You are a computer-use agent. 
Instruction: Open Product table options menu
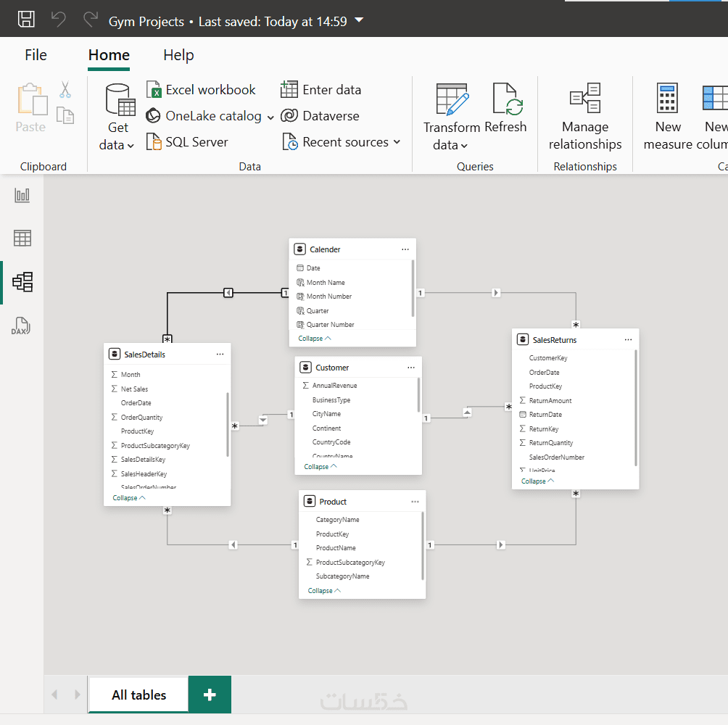(415, 502)
